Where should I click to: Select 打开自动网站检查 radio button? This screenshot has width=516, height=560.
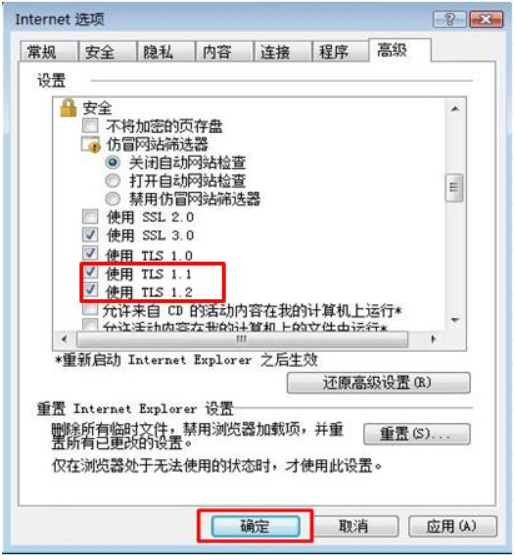(113, 181)
